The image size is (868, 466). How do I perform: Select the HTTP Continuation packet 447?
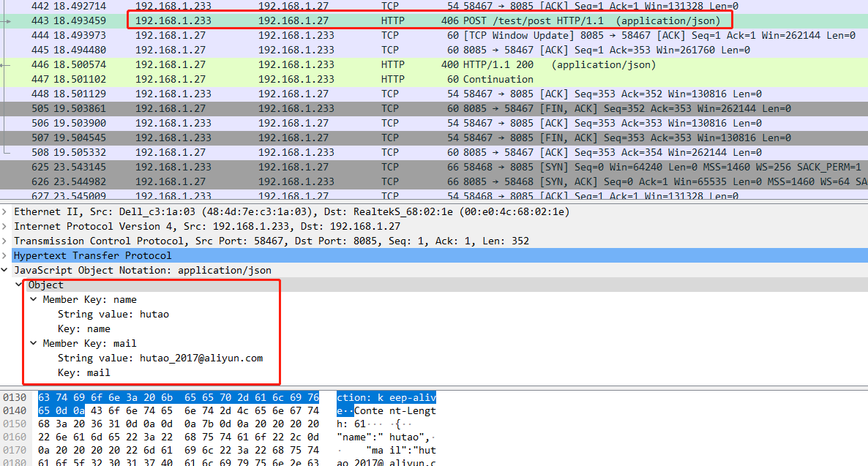(x=293, y=79)
